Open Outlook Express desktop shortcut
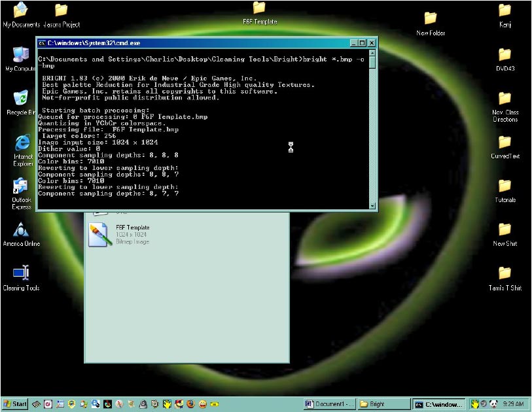This screenshot has width=532, height=412. (21, 187)
